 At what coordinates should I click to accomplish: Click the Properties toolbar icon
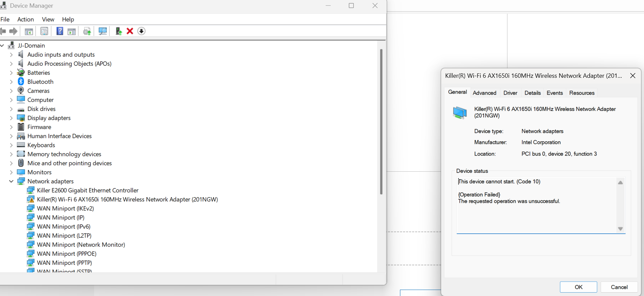click(44, 31)
